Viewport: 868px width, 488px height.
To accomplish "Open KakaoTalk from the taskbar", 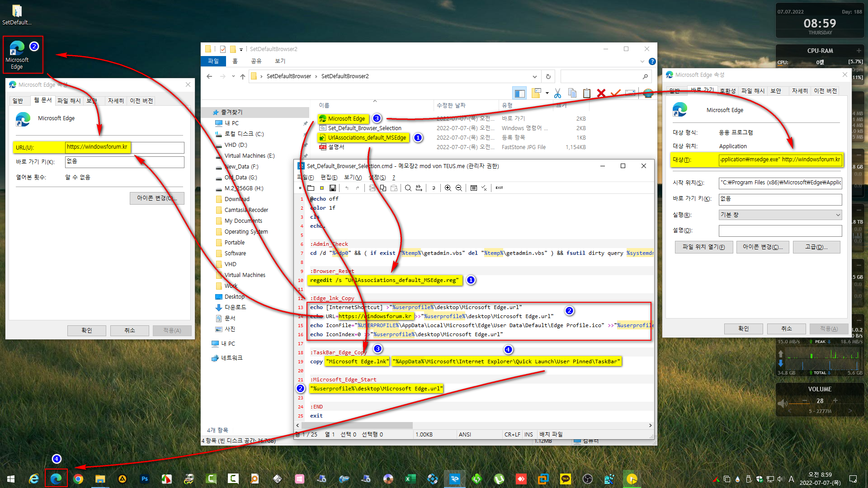I will (x=565, y=479).
